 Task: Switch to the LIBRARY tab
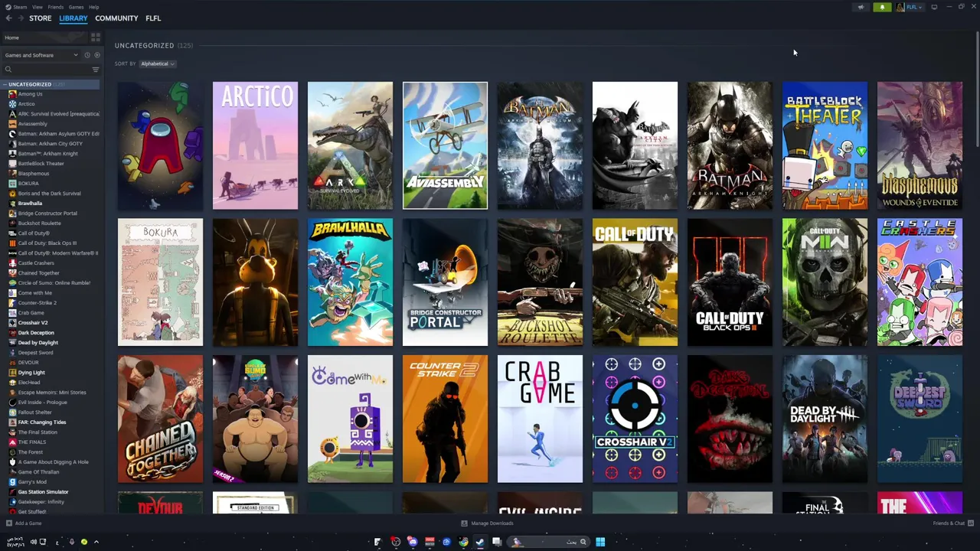(x=73, y=18)
